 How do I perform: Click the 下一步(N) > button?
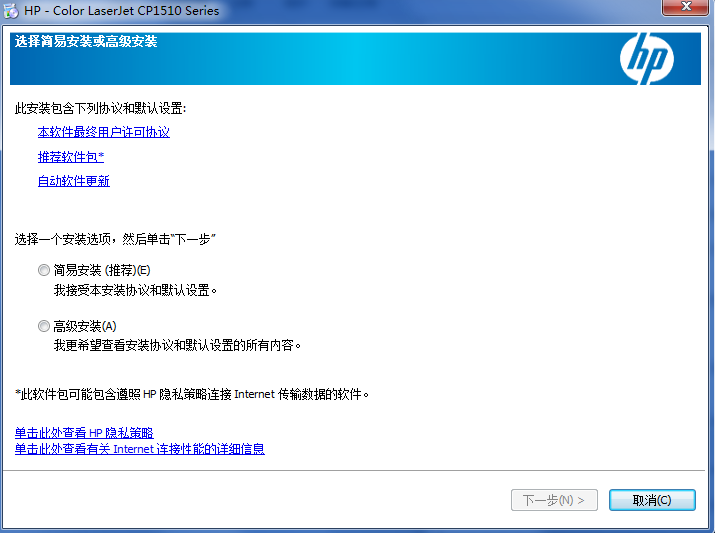(554, 500)
